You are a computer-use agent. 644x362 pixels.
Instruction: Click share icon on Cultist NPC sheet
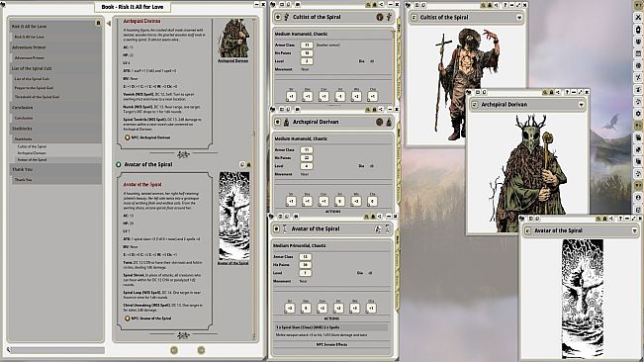[x=381, y=5]
